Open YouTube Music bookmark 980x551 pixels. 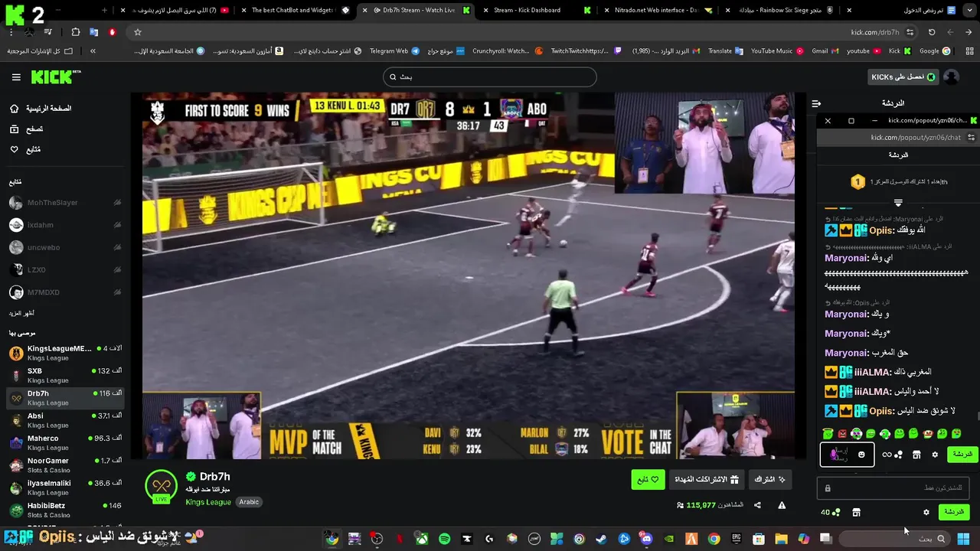(776, 51)
